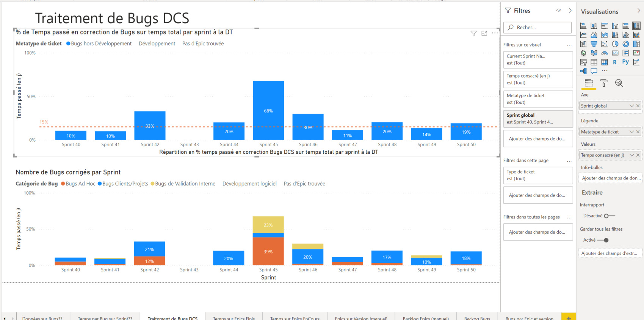Click the Bugs de Validation Interne legend swatch

[x=152, y=184]
